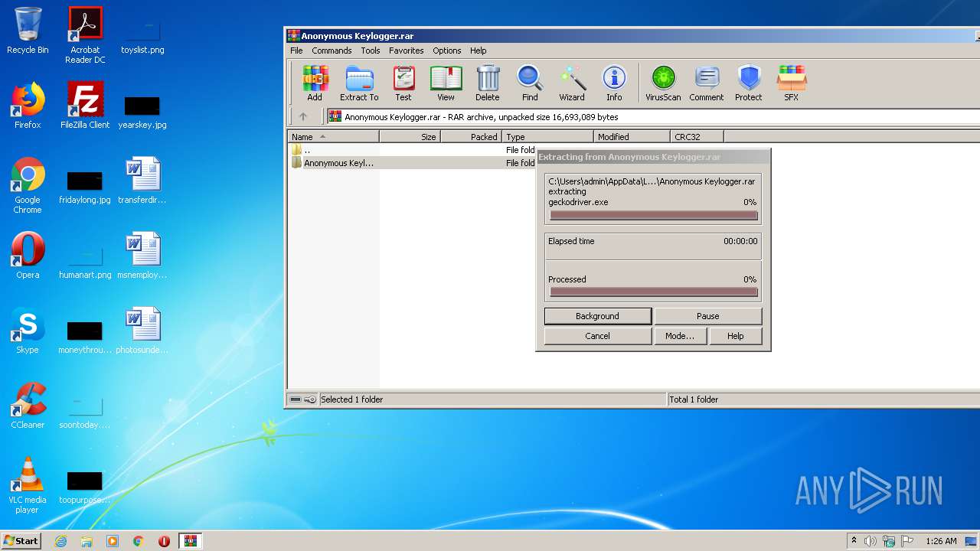The height and width of the screenshot is (551, 980).
Task: Open the Options menu
Action: click(x=447, y=51)
